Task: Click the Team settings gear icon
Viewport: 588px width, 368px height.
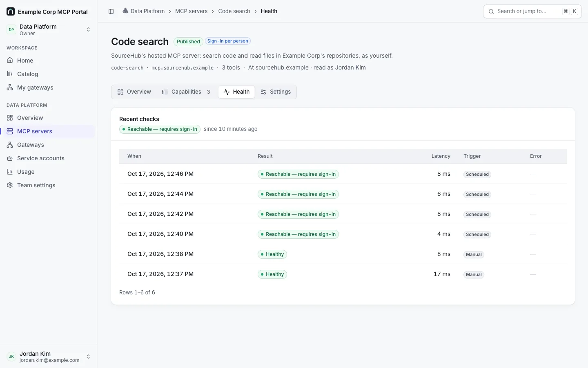Action: 10,185
